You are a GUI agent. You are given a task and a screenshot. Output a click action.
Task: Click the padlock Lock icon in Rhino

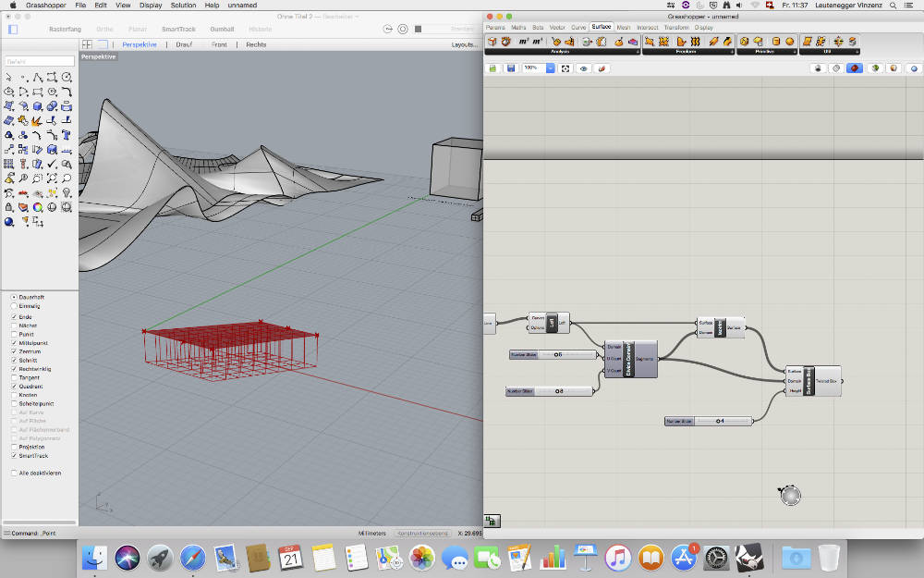[9, 207]
